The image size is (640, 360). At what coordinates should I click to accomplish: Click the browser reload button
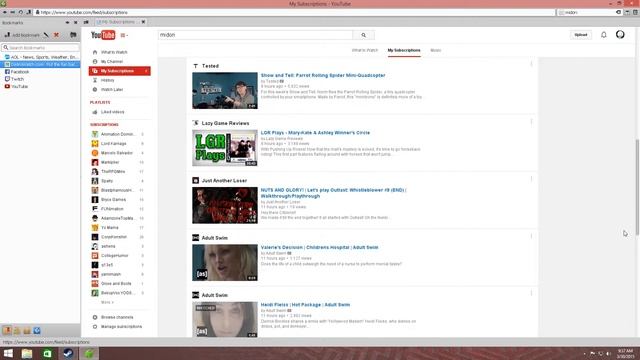pyautogui.click(x=20, y=13)
